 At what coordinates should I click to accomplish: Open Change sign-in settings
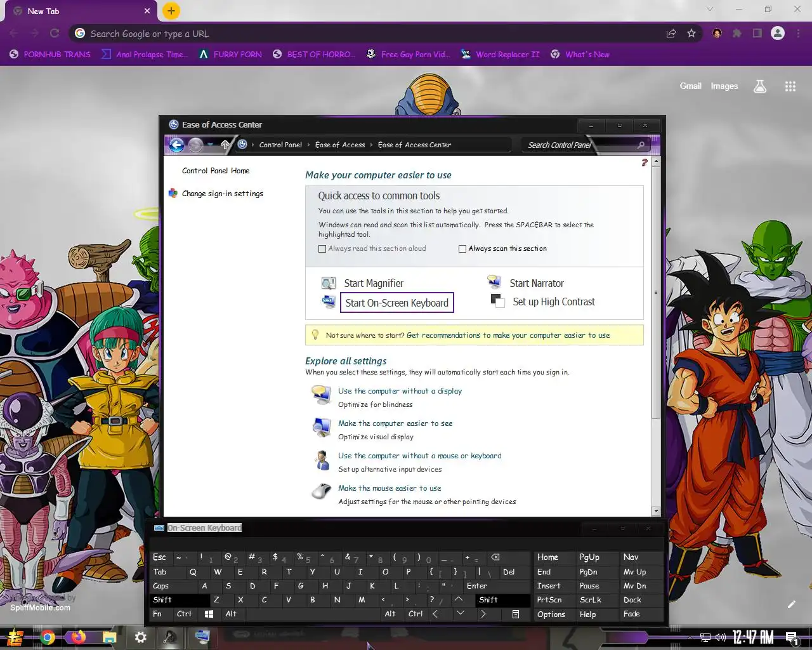coord(223,194)
